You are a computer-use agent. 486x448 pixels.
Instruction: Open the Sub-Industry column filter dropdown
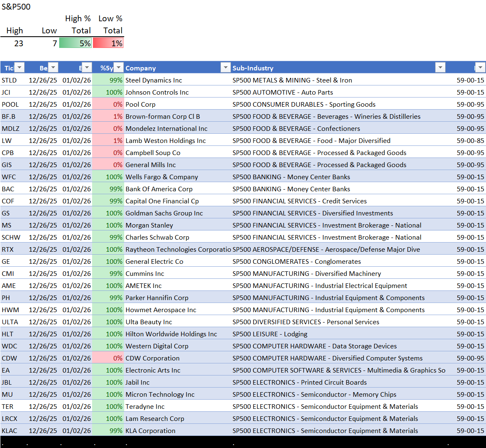440,68
